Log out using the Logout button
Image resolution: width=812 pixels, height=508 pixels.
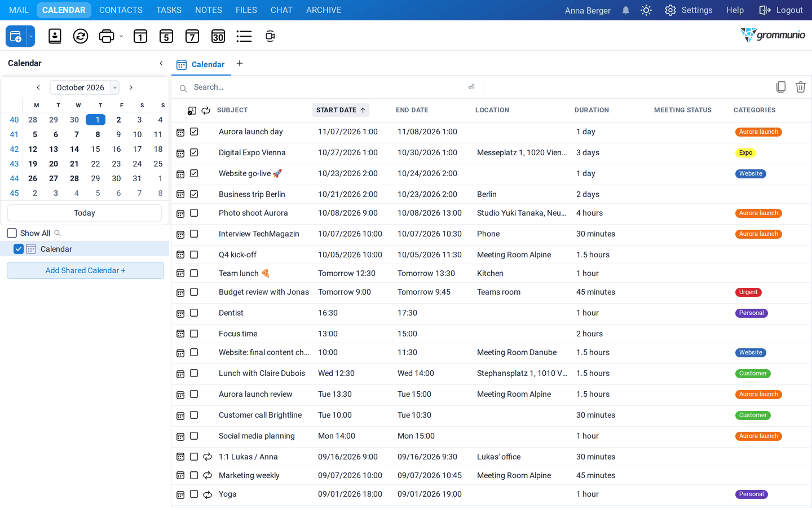click(x=781, y=10)
